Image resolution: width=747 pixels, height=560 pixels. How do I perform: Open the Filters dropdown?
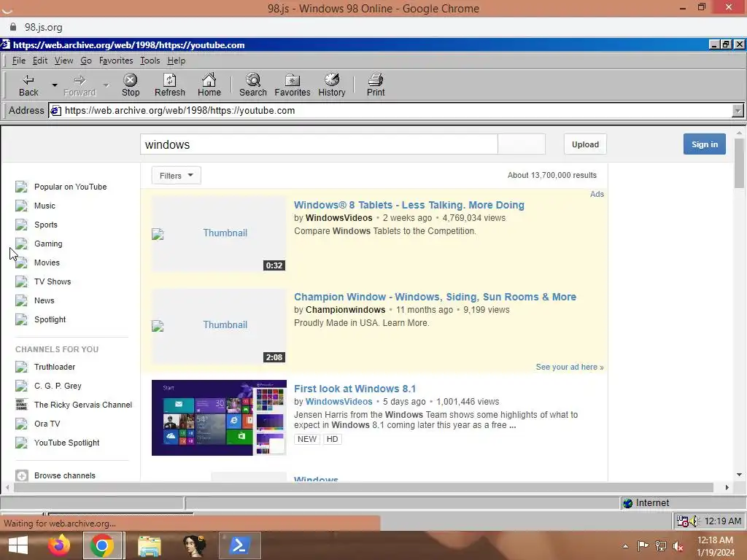(177, 175)
